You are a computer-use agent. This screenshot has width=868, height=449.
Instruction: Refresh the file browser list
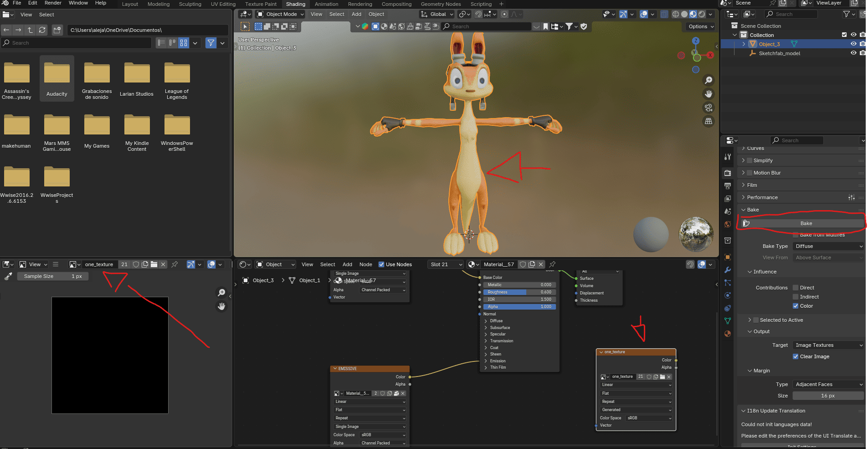pos(42,30)
